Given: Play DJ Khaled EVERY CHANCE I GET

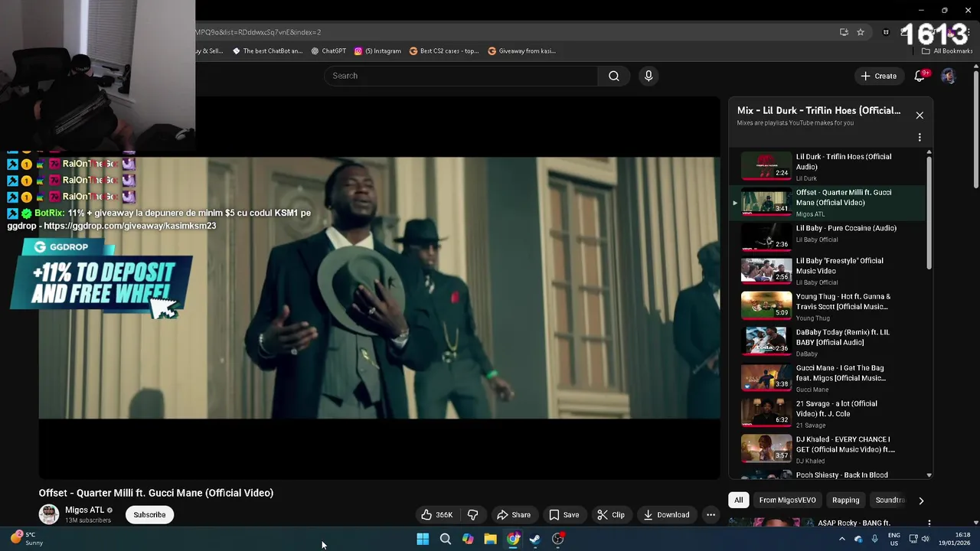Looking at the screenshot, I should [828, 449].
